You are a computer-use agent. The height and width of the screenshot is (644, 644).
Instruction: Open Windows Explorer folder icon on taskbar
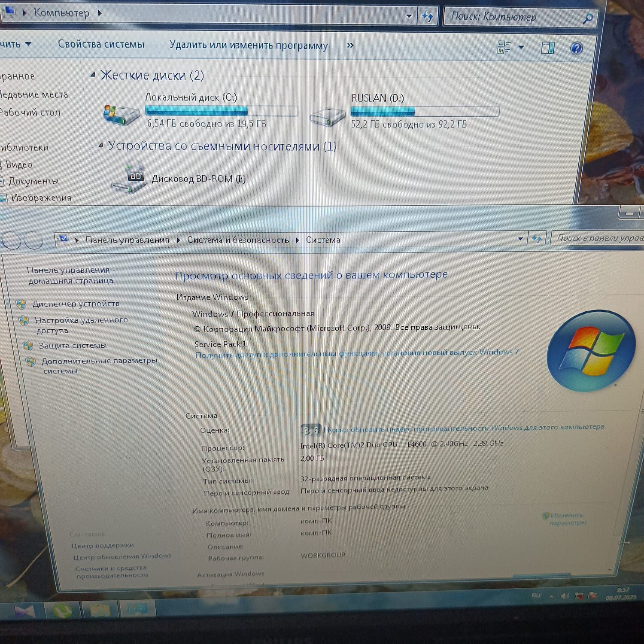click(x=100, y=610)
